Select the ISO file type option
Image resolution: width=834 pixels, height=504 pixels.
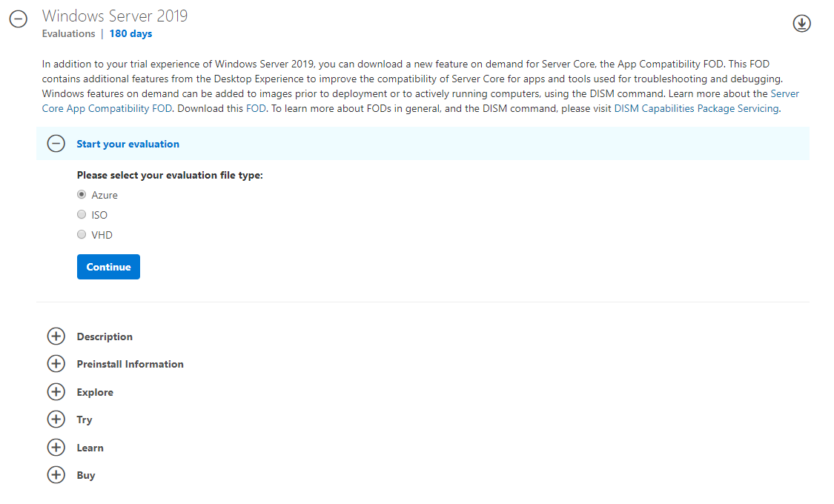(x=82, y=214)
